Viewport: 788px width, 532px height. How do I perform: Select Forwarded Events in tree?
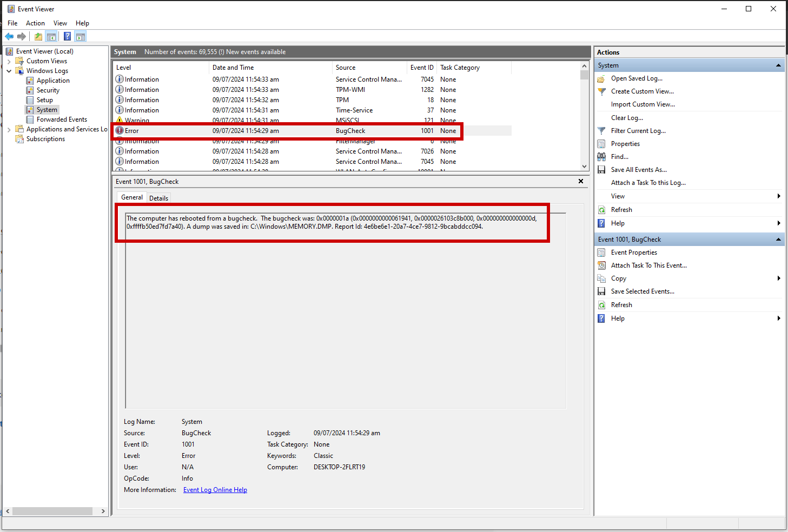(62, 119)
